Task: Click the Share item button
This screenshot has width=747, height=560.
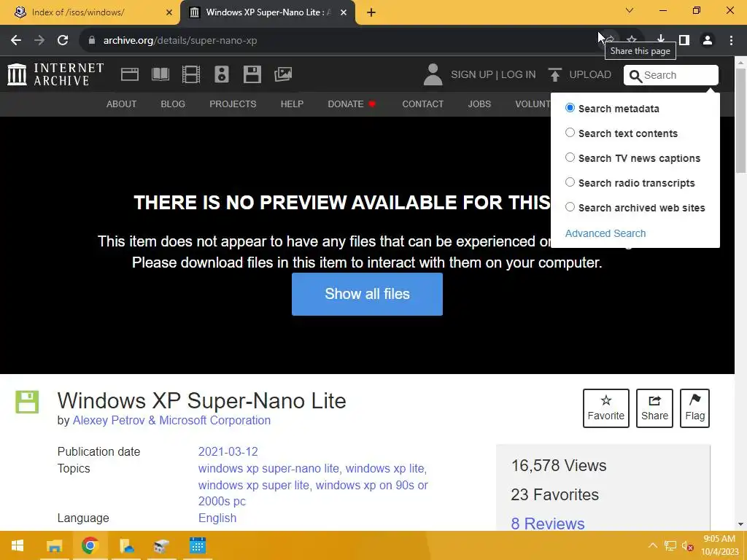Action: (x=654, y=408)
